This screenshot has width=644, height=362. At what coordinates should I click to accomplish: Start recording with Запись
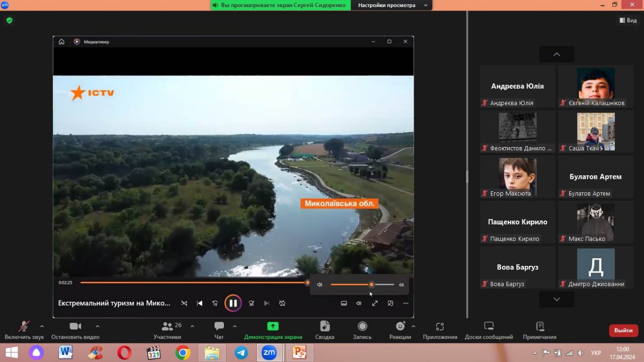point(362,330)
